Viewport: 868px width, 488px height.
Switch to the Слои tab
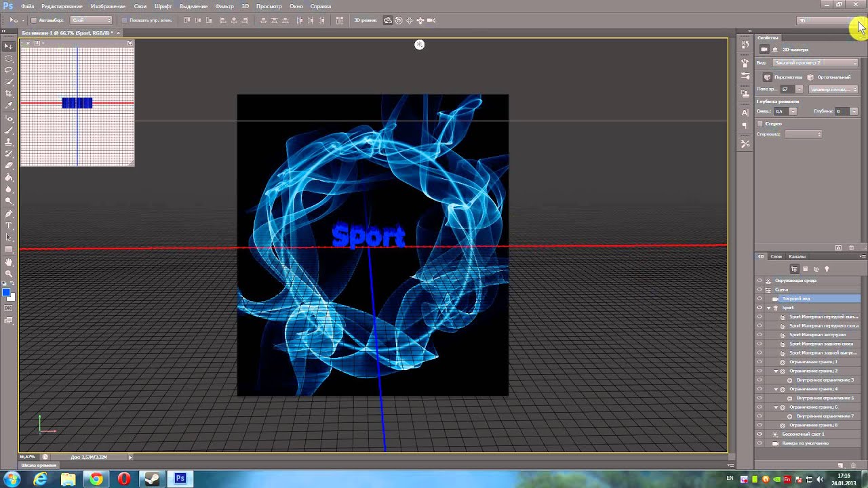[x=776, y=256]
